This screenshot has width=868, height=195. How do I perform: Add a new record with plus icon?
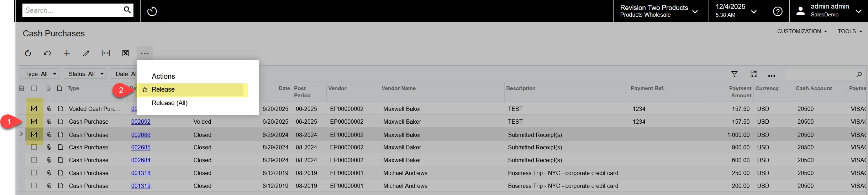click(x=67, y=53)
